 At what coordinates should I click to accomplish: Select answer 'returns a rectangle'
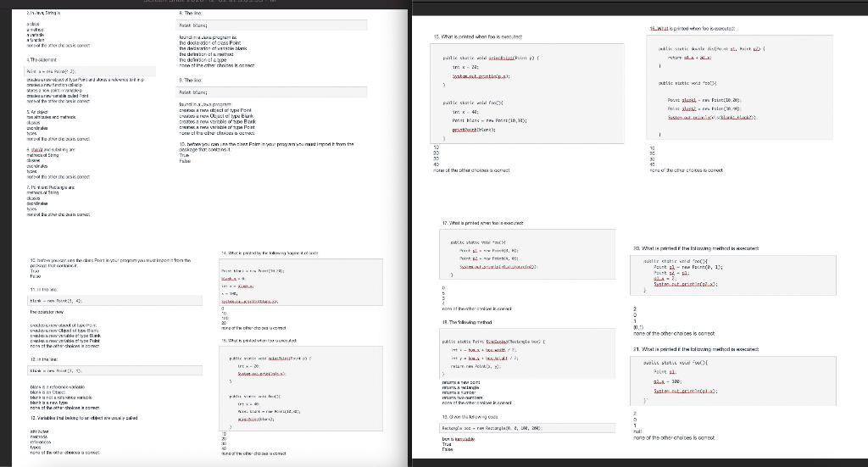460,387
